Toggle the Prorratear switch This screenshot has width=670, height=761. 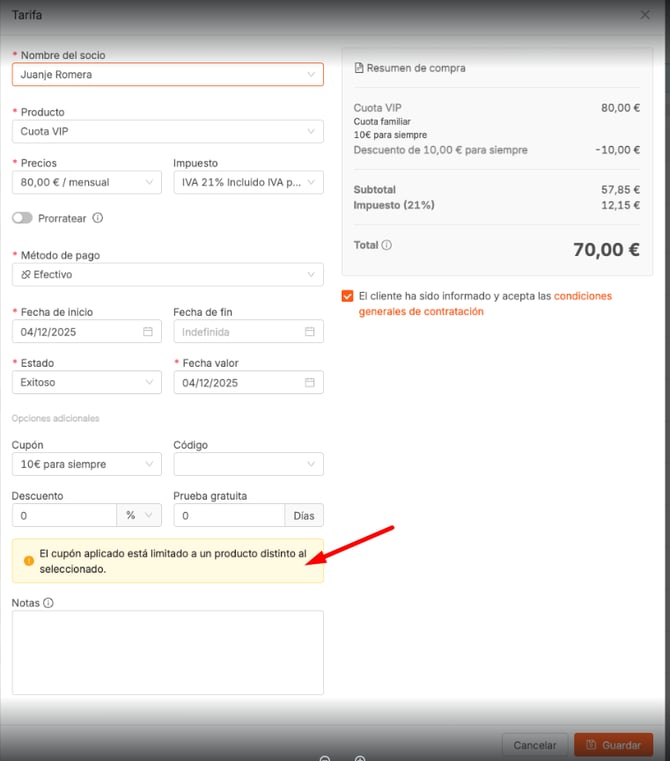click(x=22, y=218)
